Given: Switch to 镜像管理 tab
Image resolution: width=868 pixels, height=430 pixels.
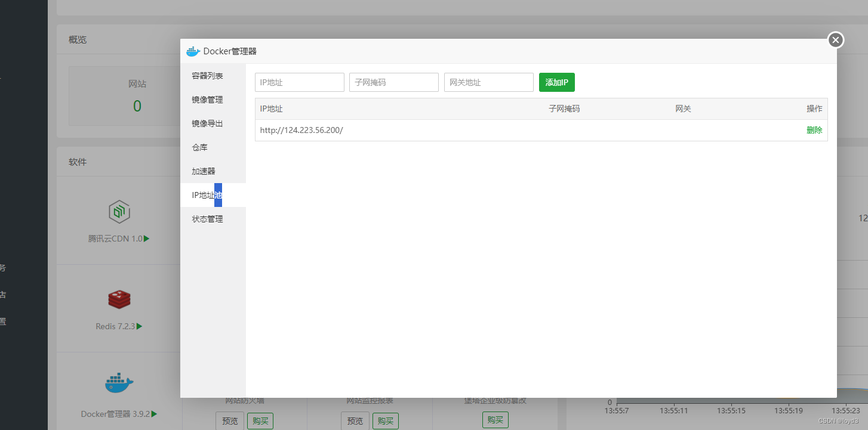Looking at the screenshot, I should (213, 100).
